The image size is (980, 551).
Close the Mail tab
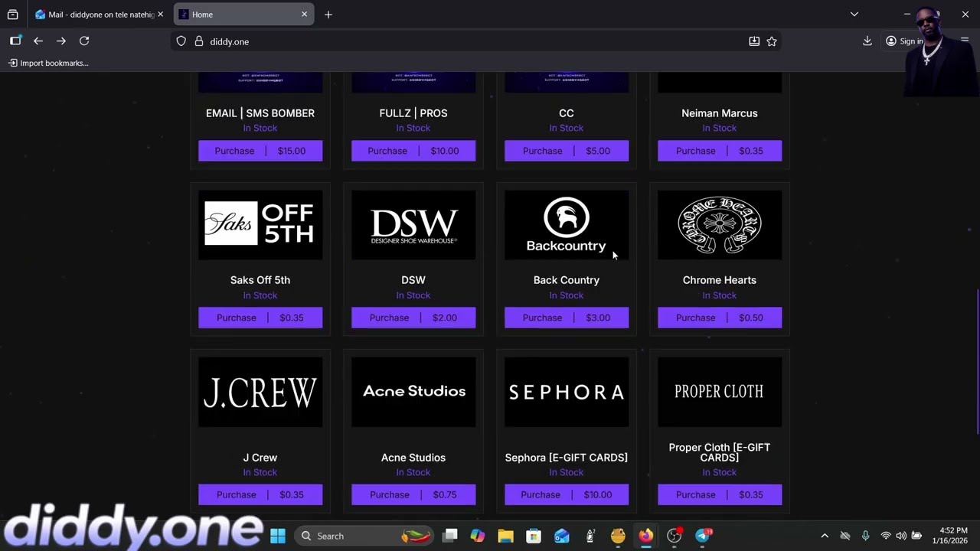pos(160,15)
